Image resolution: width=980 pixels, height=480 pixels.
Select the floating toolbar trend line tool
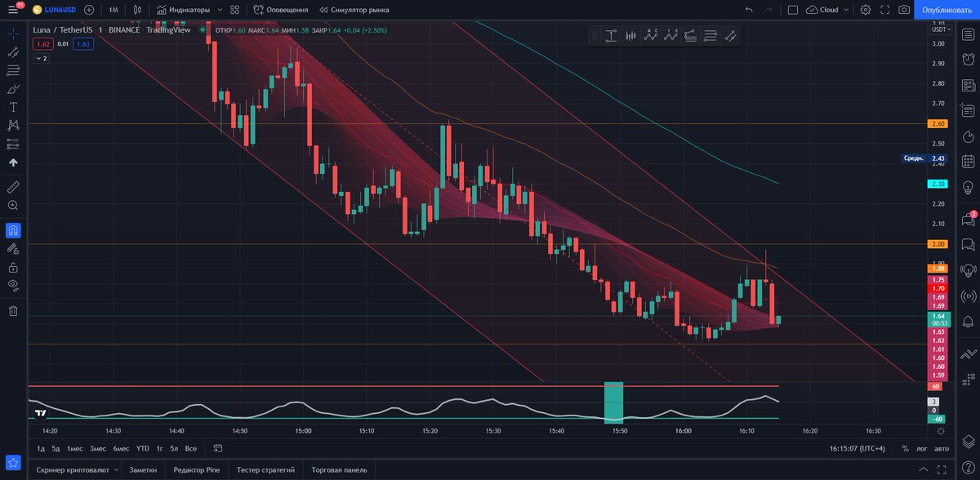[731, 35]
